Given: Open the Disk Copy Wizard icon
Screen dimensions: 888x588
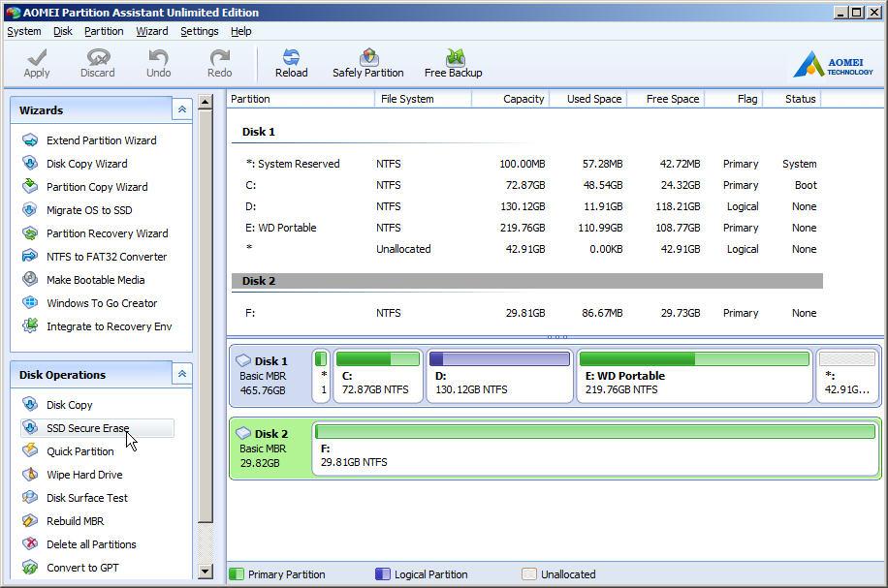Looking at the screenshot, I should point(30,163).
